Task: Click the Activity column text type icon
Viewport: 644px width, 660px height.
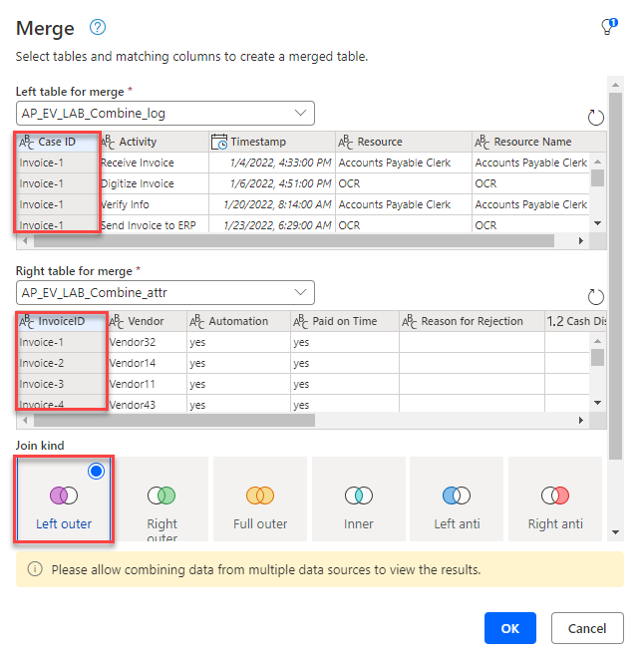Action: coord(108,142)
